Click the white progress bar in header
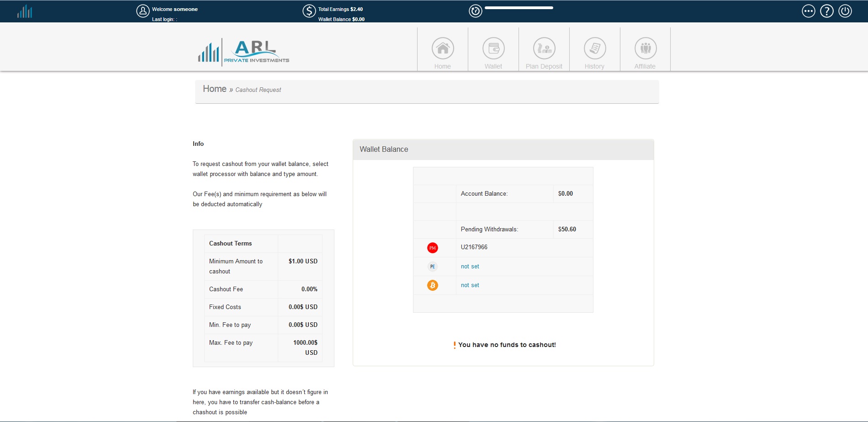868x422 pixels. pyautogui.click(x=519, y=8)
